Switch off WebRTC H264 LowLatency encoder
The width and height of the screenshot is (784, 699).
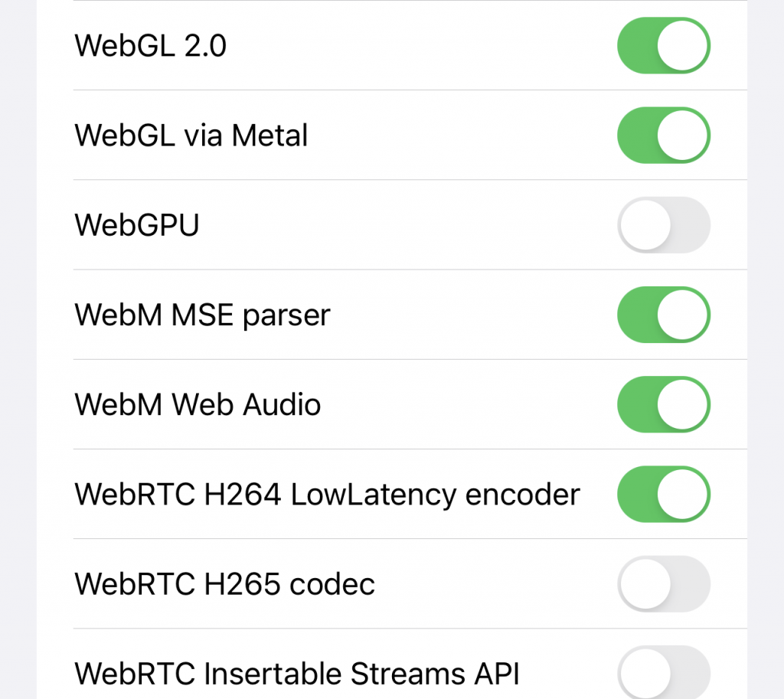click(x=663, y=494)
